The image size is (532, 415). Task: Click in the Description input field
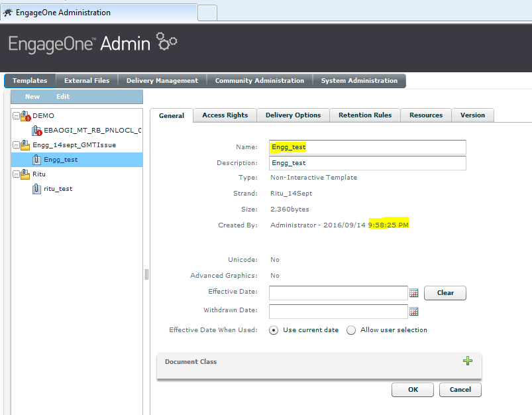point(368,163)
